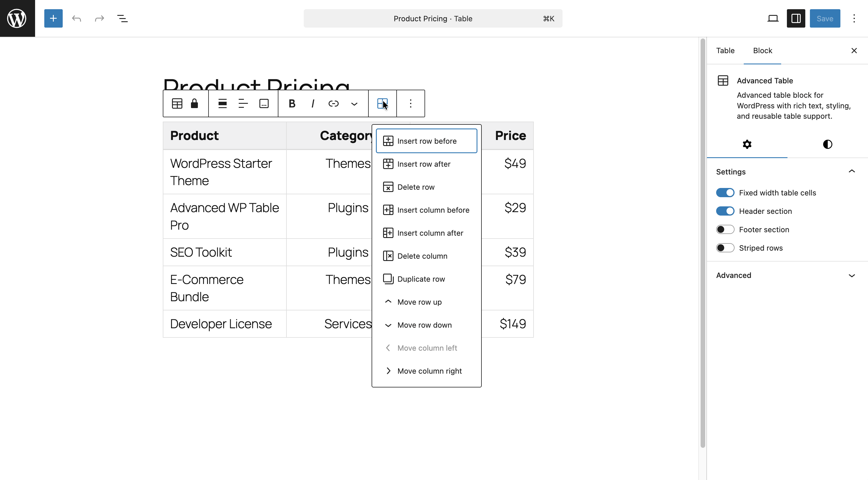Switch to the Block sidebar tab
The height and width of the screenshot is (480, 868).
click(x=762, y=51)
